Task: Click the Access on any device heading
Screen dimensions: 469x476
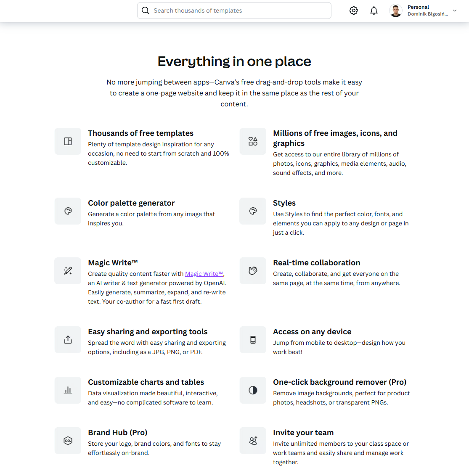Action: pos(312,332)
